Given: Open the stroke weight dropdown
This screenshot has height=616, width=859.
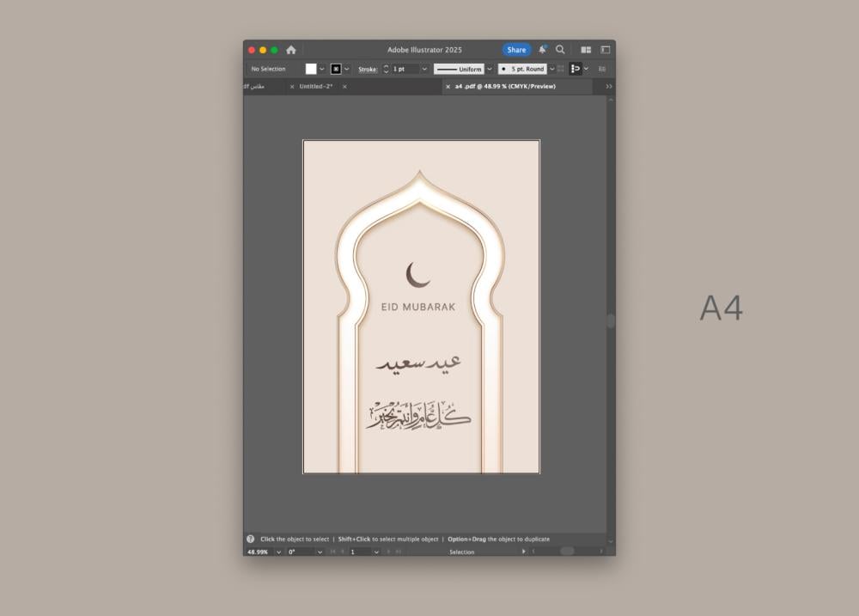Looking at the screenshot, I should point(424,69).
